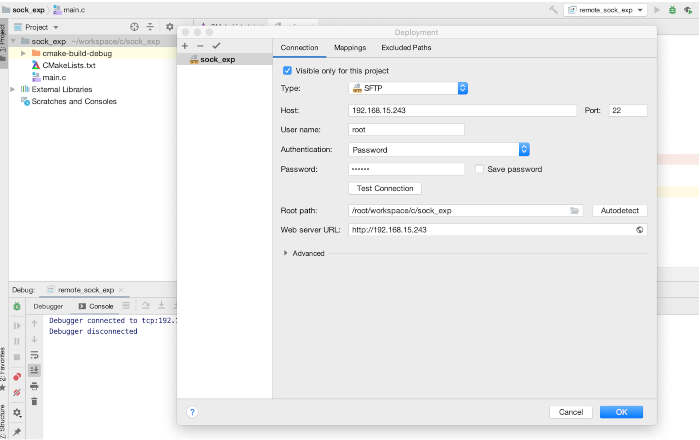The image size is (700, 440).
Task: Select the sock_exp server in Deployment list
Action: coord(225,59)
